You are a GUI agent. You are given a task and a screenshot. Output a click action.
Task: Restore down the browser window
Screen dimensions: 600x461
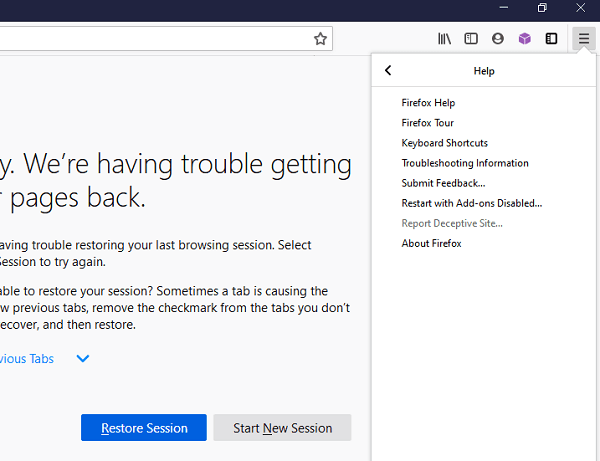(542, 8)
